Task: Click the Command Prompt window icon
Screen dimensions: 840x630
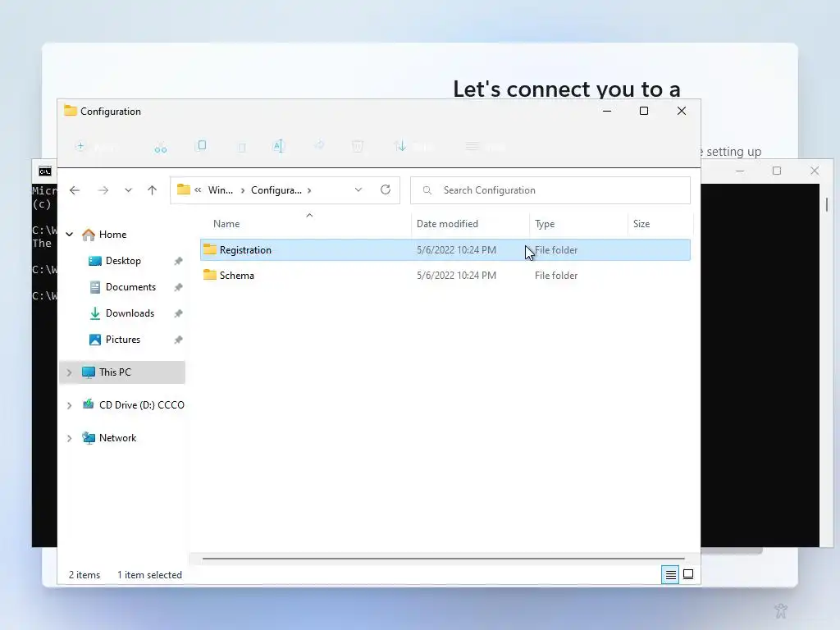Action: coord(45,171)
